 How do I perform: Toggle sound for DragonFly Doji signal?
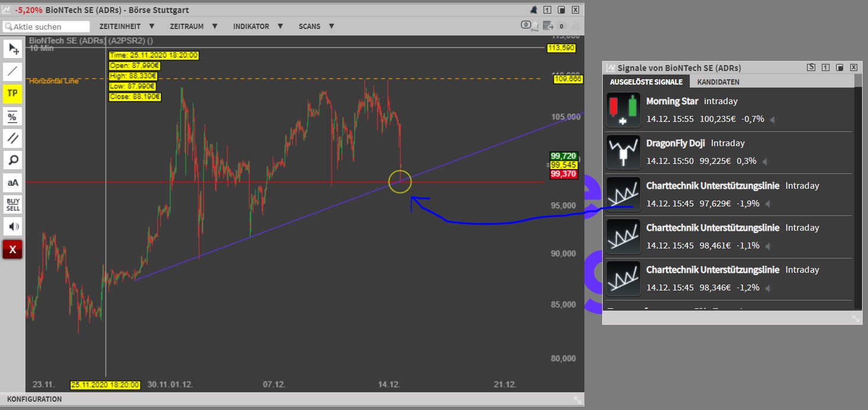[x=767, y=162]
